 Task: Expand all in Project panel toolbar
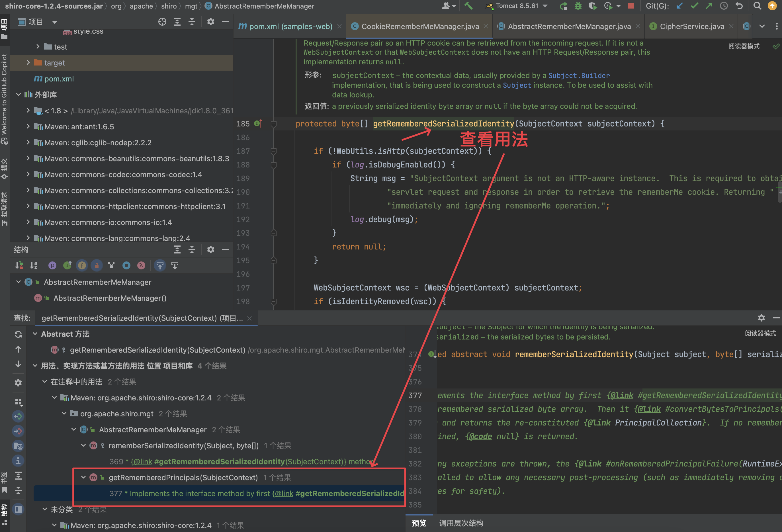pos(177,22)
